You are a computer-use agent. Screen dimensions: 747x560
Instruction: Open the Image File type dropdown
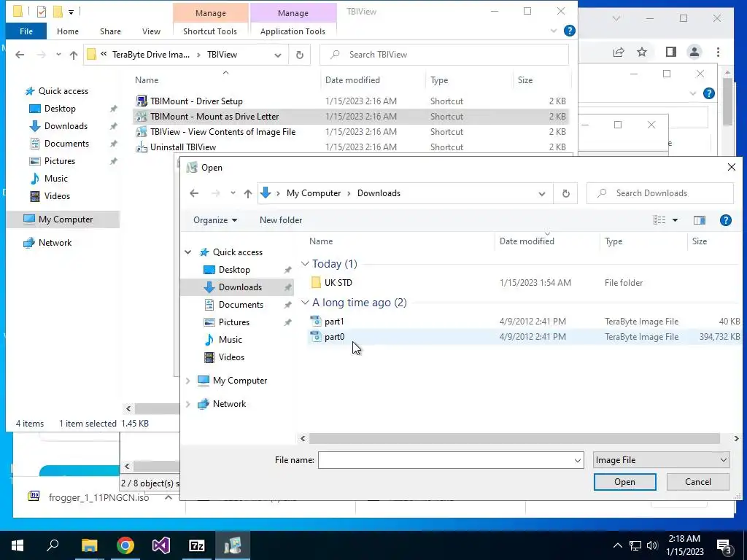coord(661,460)
